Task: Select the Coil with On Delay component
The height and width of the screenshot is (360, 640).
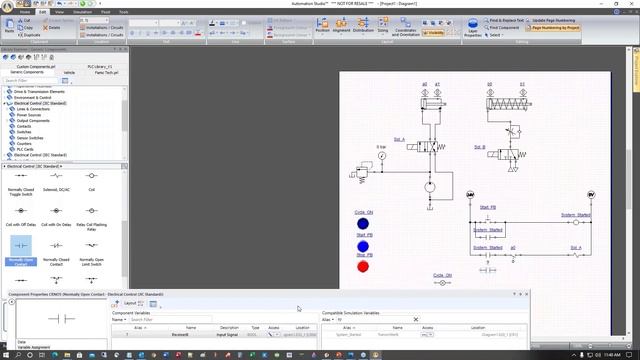Action: pyautogui.click(x=56, y=216)
